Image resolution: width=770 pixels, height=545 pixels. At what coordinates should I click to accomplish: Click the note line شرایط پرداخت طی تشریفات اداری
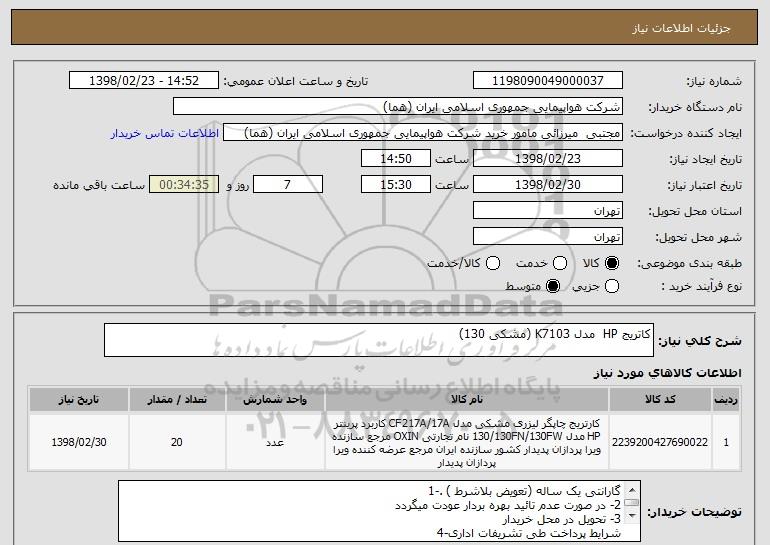[x=528, y=533]
